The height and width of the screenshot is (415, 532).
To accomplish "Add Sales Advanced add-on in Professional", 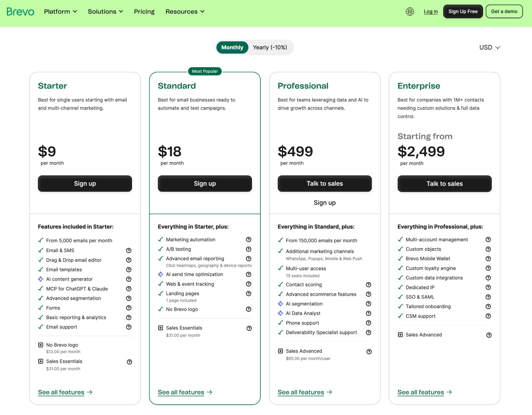I will pyautogui.click(x=280, y=351).
